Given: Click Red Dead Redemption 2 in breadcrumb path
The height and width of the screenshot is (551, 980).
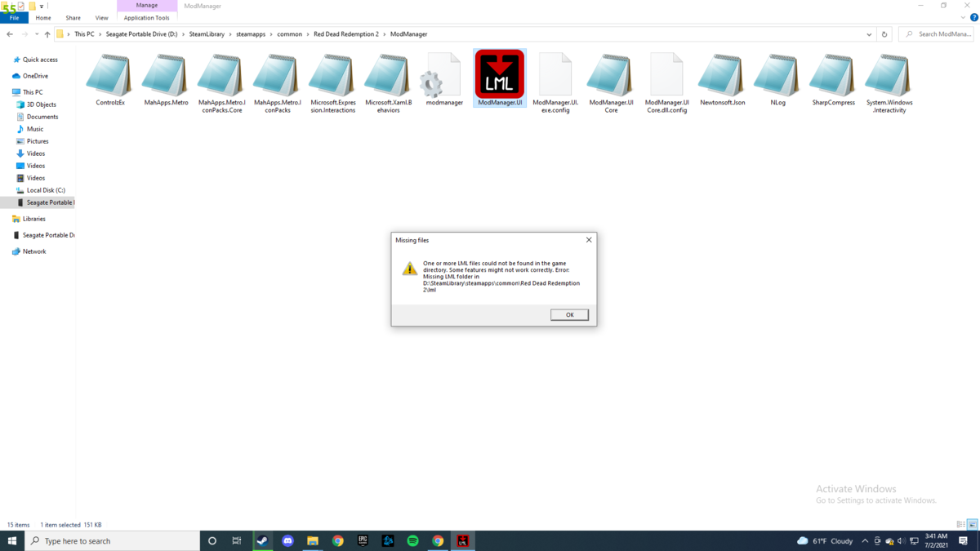Looking at the screenshot, I should click(x=346, y=34).
